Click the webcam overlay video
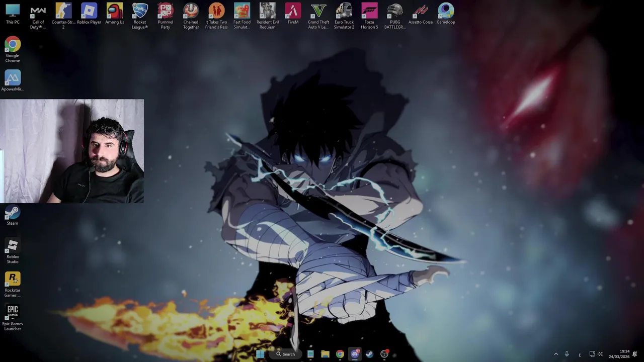 tap(72, 151)
